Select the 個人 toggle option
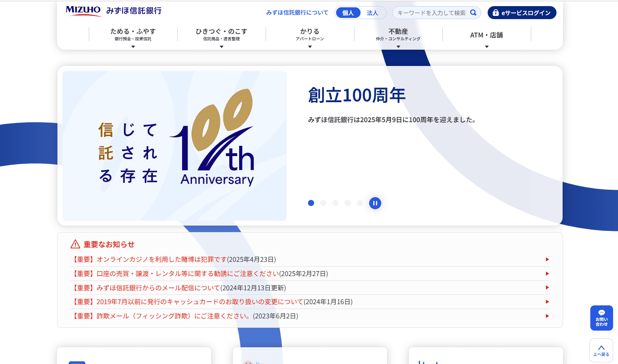 348,13
